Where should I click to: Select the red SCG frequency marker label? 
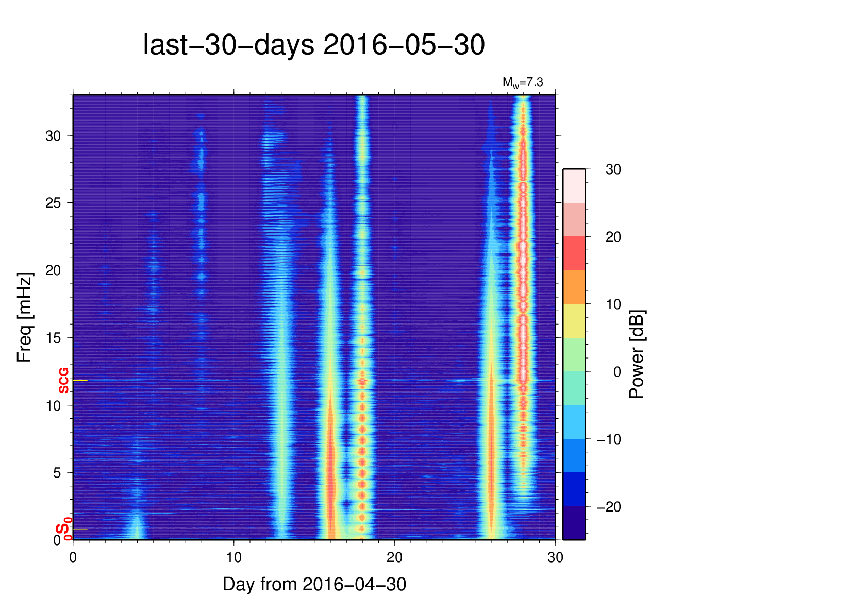pos(63,381)
